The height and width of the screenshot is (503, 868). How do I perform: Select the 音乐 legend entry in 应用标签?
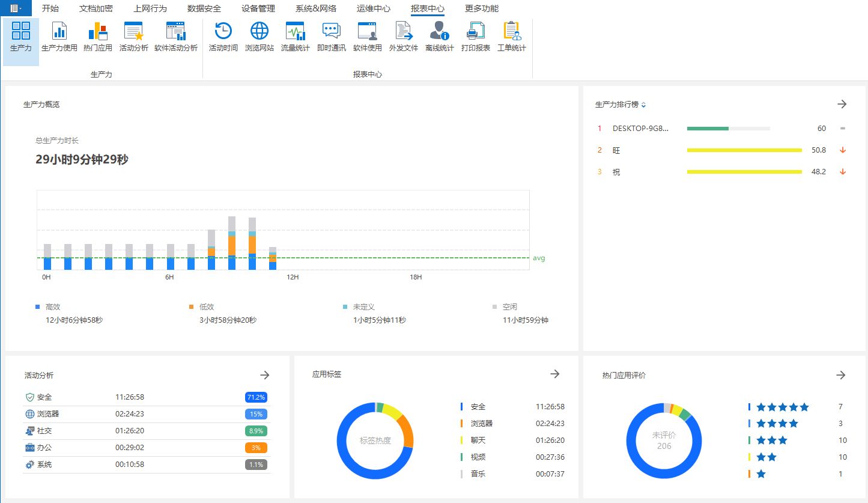pyautogui.click(x=512, y=474)
